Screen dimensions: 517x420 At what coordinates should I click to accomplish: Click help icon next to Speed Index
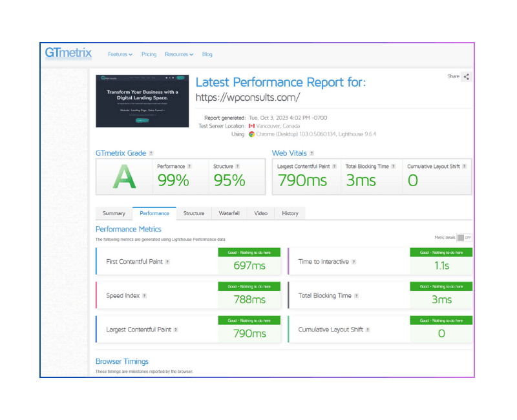coord(144,295)
